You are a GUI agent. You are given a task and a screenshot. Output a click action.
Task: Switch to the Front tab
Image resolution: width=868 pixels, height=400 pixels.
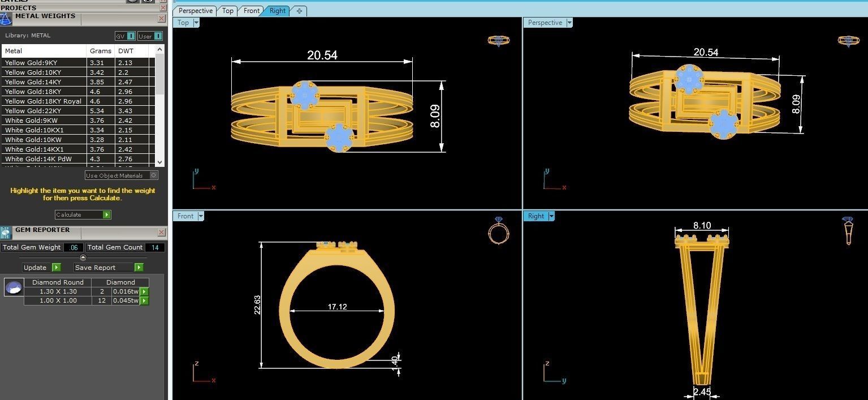(x=252, y=11)
